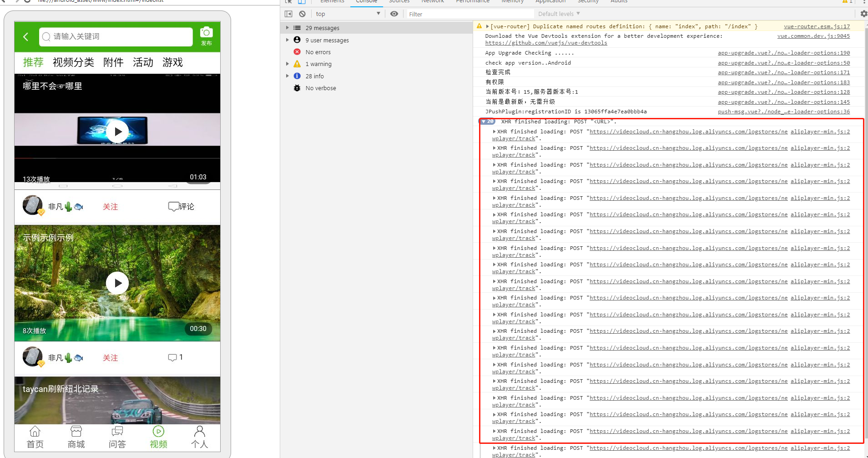The height and width of the screenshot is (458, 868).
Task: Tap the back arrow in the app header
Action: 25,37
